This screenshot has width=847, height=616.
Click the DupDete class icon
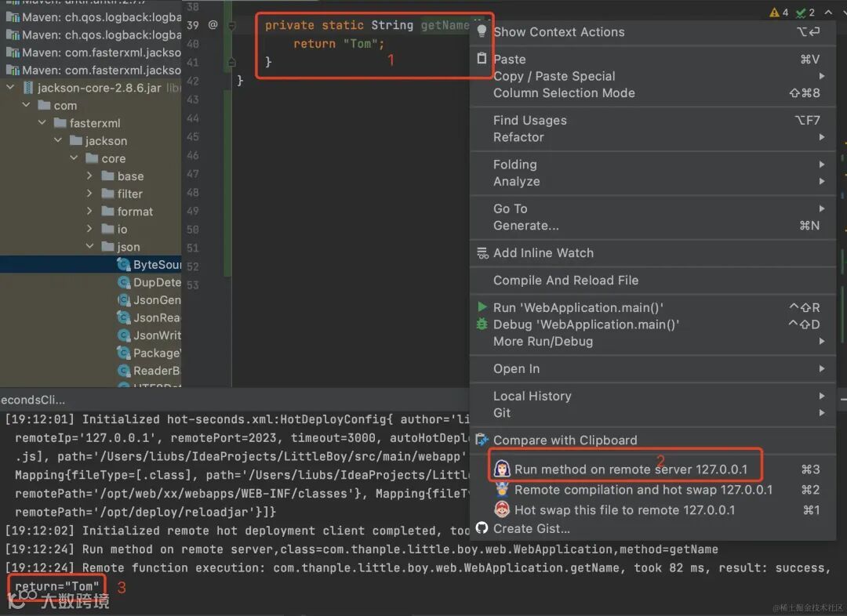point(124,282)
